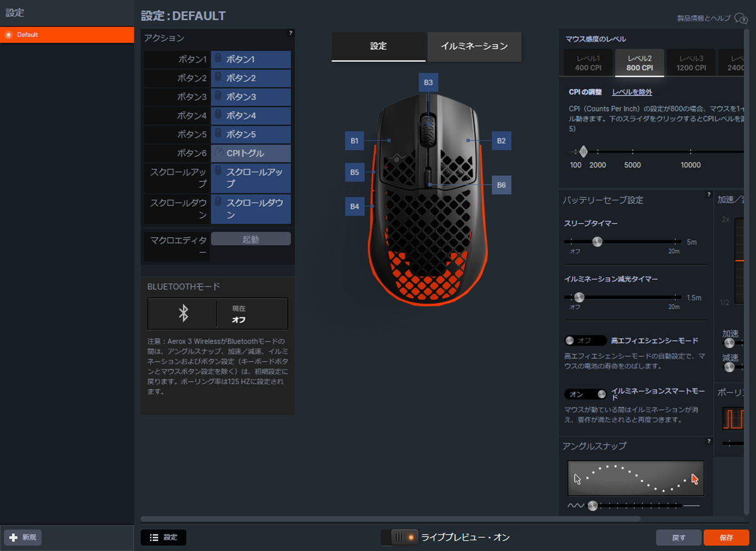Click the B4 side button label
The image size is (756, 551).
point(355,206)
